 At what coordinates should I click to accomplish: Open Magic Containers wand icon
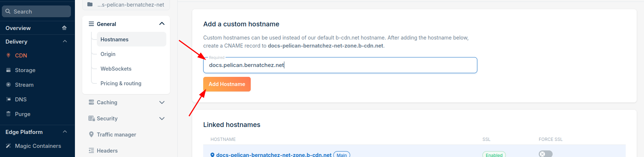pos(8,146)
